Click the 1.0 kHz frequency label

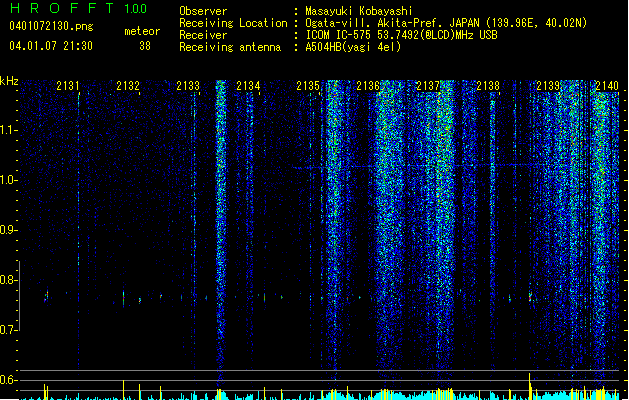(x=9, y=180)
